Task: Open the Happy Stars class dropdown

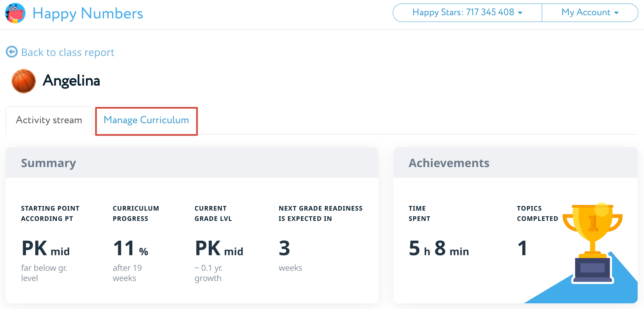Action: pos(467,13)
